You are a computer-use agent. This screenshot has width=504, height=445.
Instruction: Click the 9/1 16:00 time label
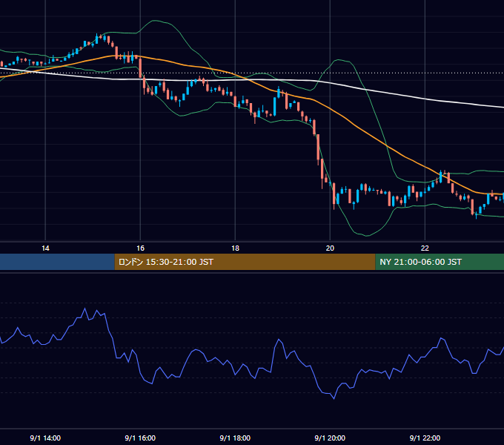click(140, 438)
